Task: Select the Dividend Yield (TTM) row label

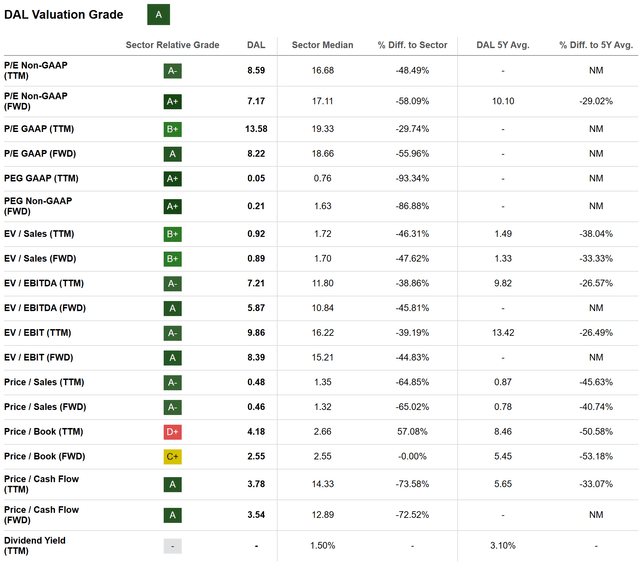Action: point(35,546)
